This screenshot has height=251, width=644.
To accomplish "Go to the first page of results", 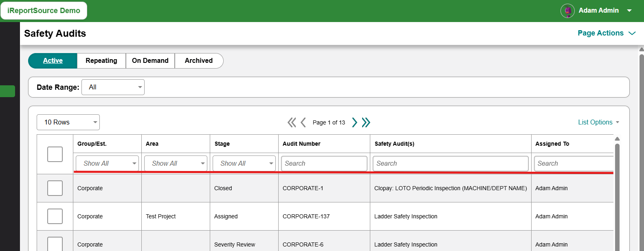I will (292, 122).
